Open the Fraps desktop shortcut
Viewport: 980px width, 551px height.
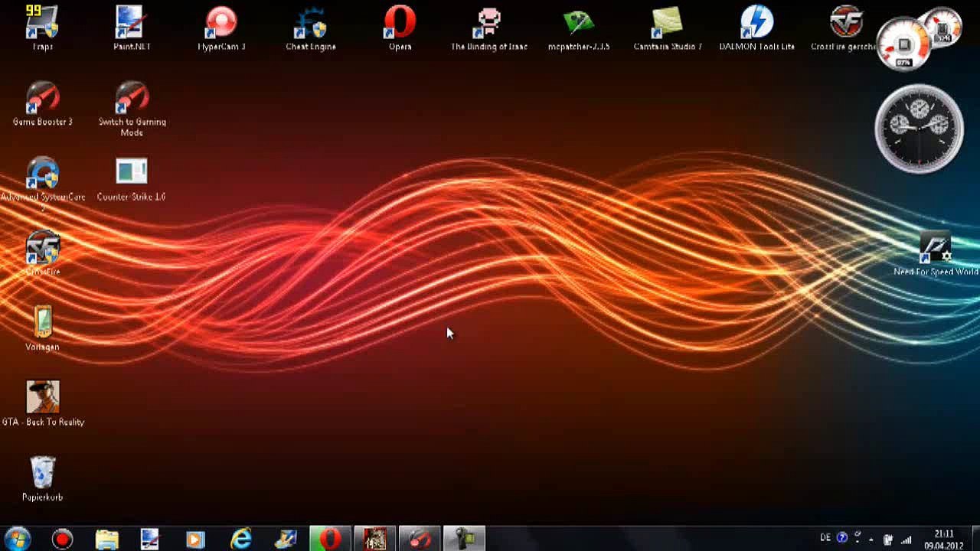click(42, 28)
